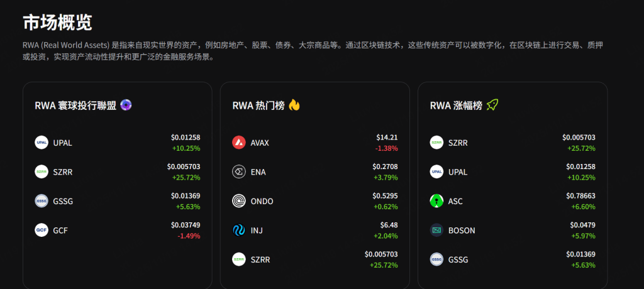The width and height of the screenshot is (644, 289).
Task: Open RWA 寰球投行聯盟 heading
Action: coord(75,106)
